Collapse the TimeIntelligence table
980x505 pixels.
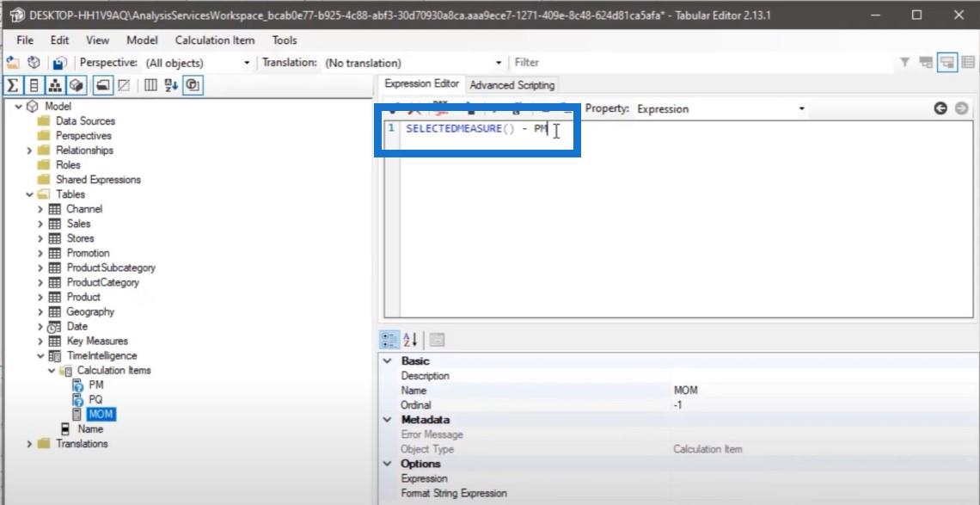pos(40,355)
